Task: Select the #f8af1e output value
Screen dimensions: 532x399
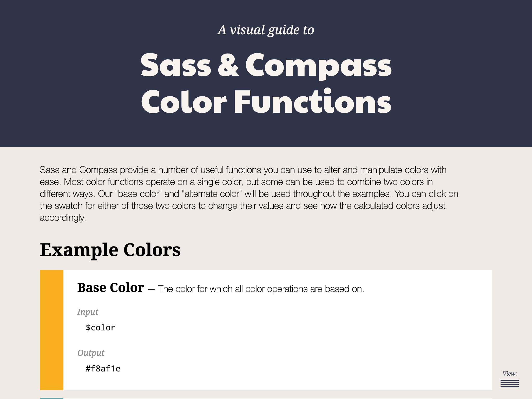Action: coord(103,369)
